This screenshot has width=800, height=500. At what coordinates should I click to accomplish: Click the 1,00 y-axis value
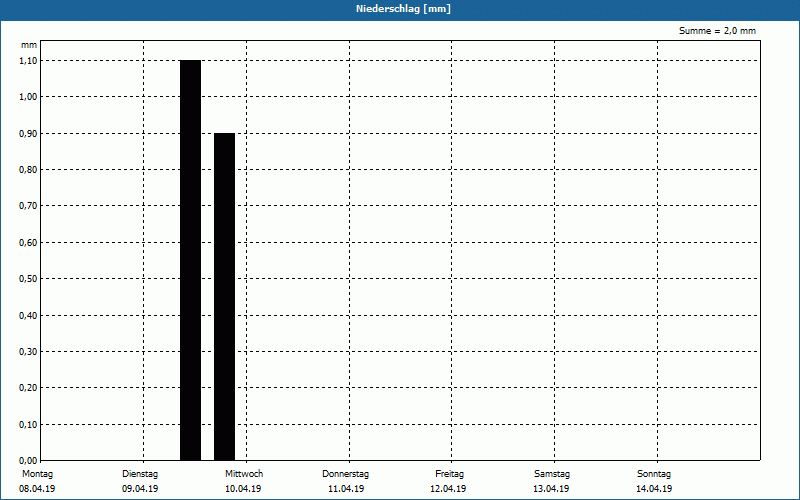coord(28,97)
